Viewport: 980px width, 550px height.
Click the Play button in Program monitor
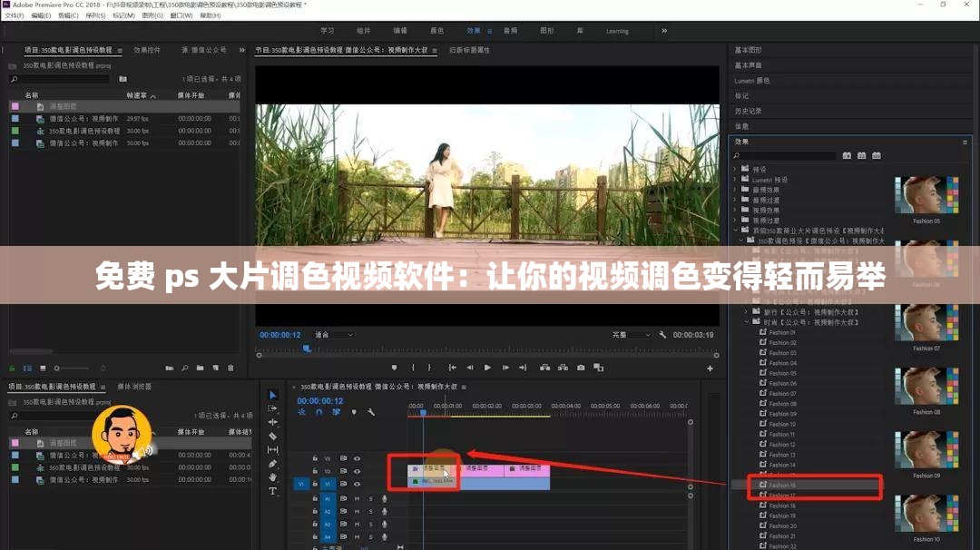click(487, 368)
